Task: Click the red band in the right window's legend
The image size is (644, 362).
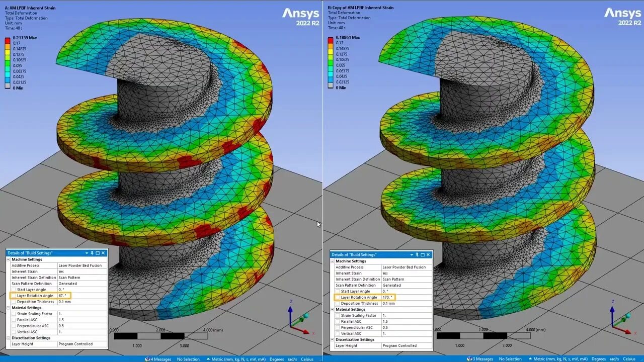Action: coord(330,40)
